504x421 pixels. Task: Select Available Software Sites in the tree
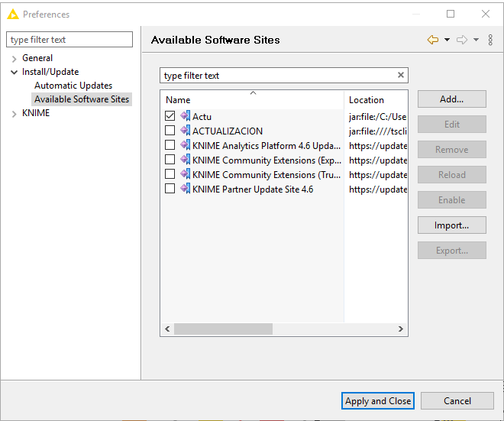coord(82,99)
